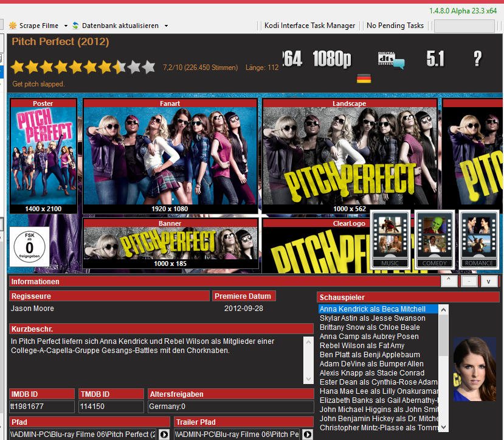Click the 1080p resolution icon
Image resolution: width=504 pixels, height=440 pixels.
point(332,59)
